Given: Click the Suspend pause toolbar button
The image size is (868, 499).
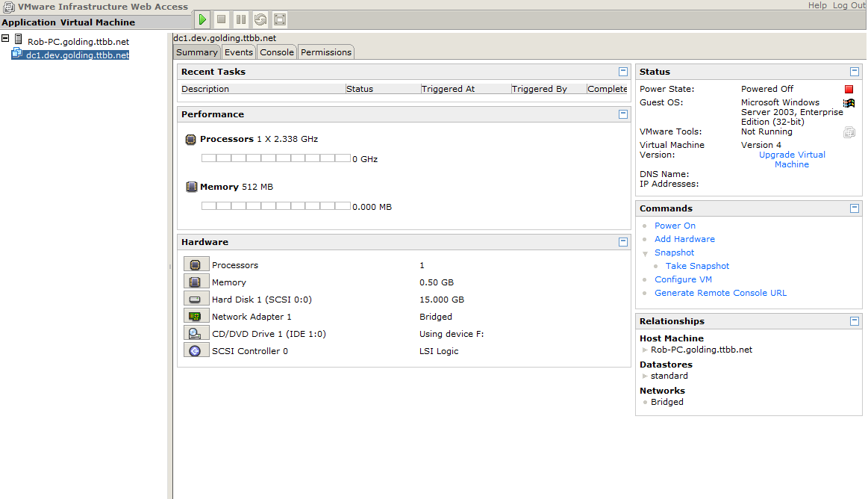Looking at the screenshot, I should (x=241, y=19).
